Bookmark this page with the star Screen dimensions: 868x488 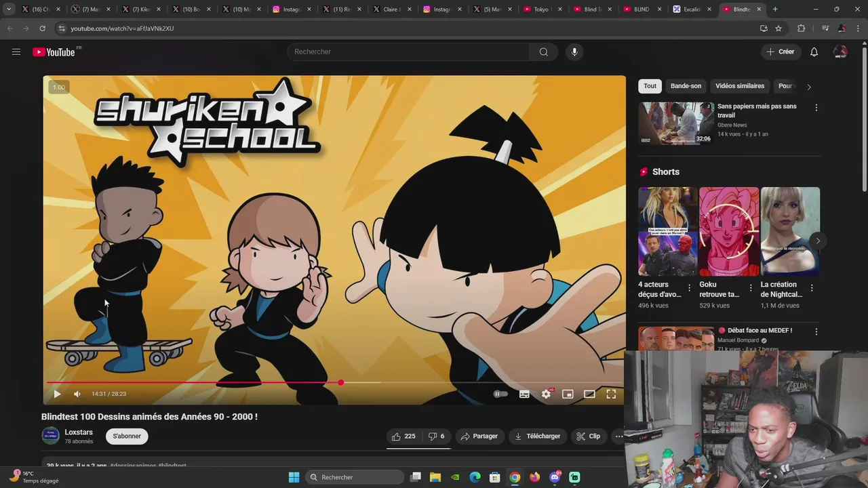(778, 28)
